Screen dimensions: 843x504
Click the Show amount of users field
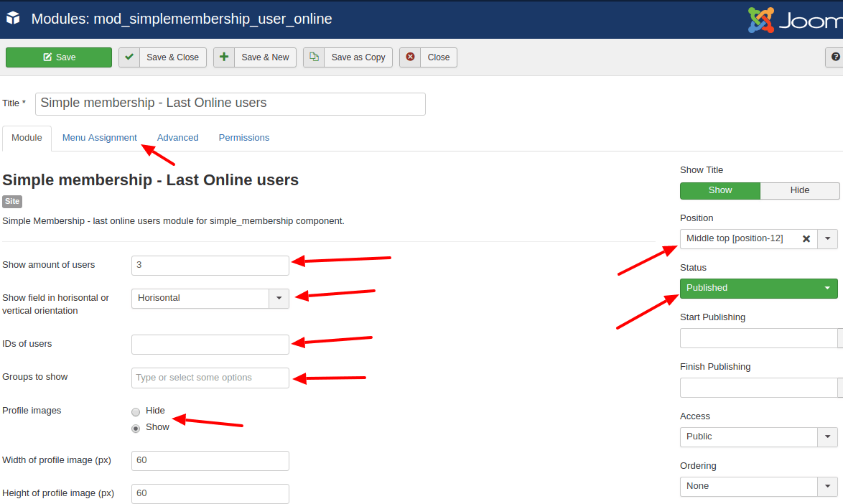[210, 266]
